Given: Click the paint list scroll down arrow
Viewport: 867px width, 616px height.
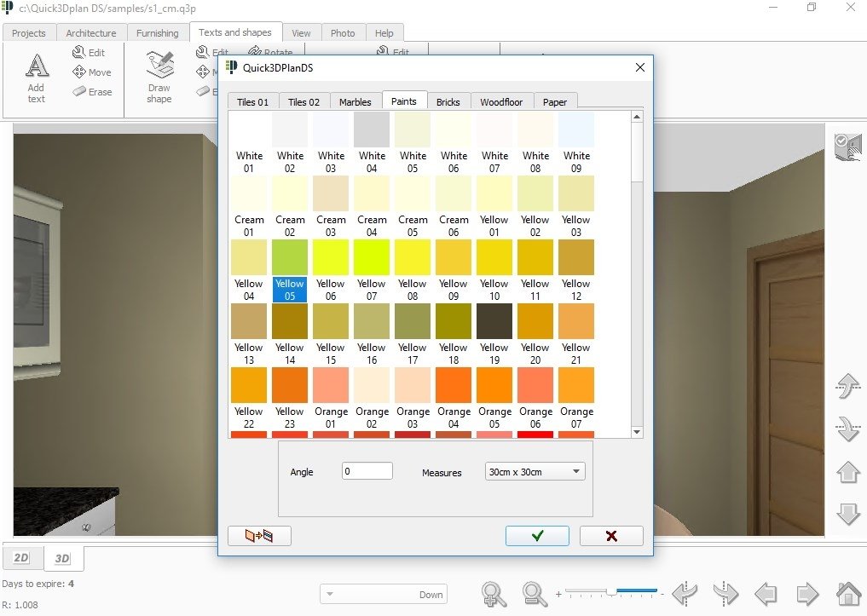Looking at the screenshot, I should pyautogui.click(x=637, y=432).
